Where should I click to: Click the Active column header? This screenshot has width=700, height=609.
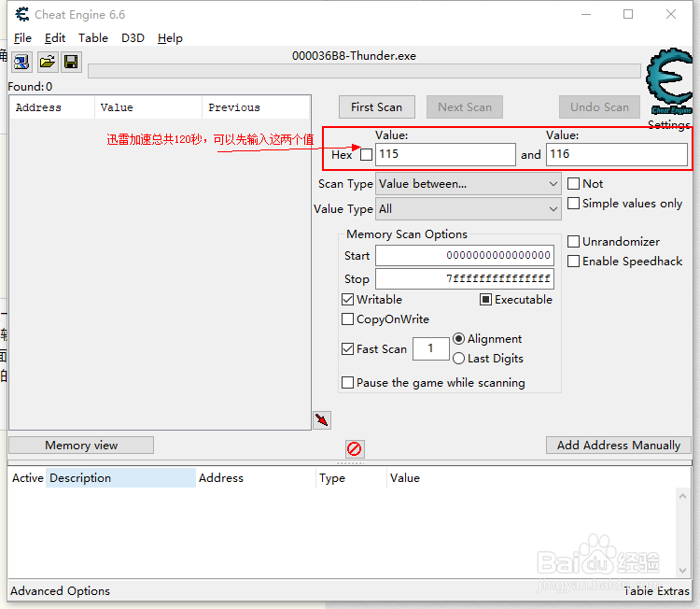click(x=28, y=477)
